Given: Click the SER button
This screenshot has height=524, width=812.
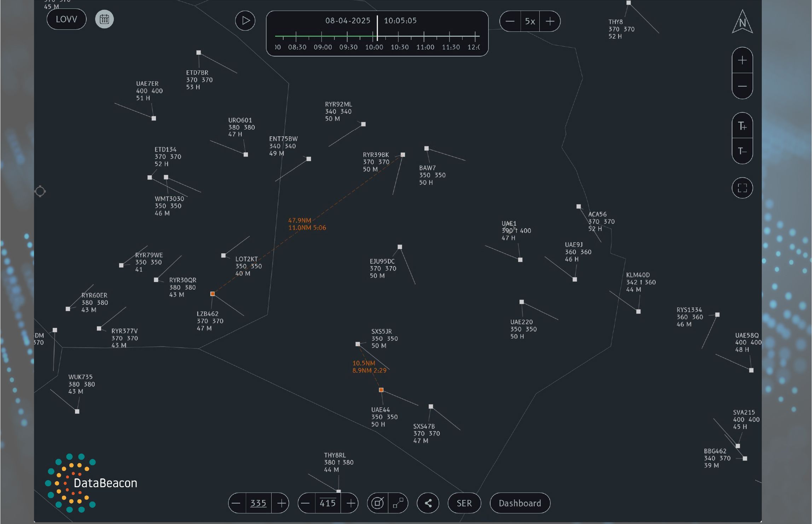Looking at the screenshot, I should [464, 503].
